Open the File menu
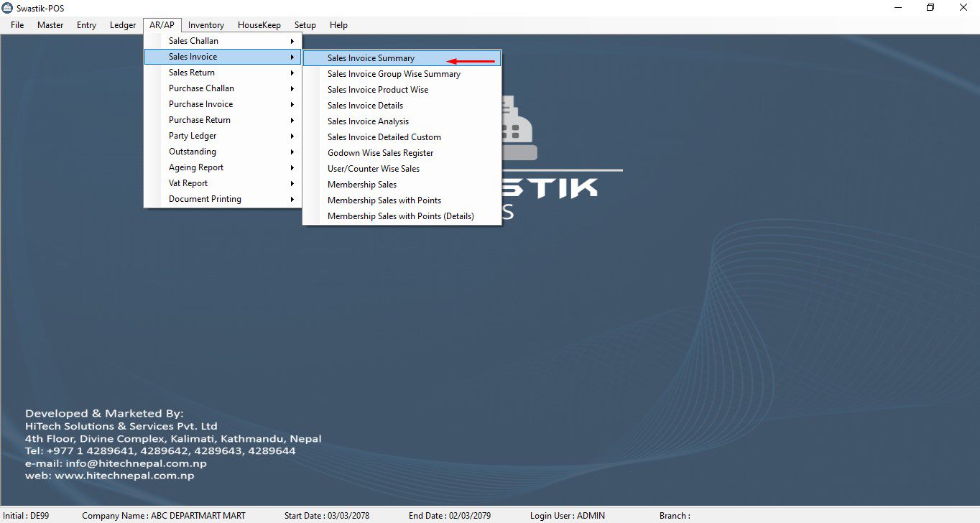The width and height of the screenshot is (980, 523). coord(17,25)
